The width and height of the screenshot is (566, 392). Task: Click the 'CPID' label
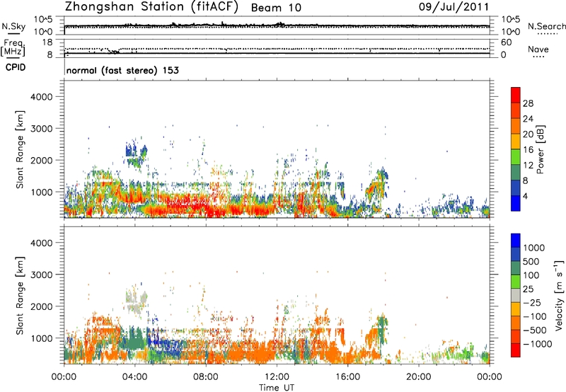[x=16, y=67]
